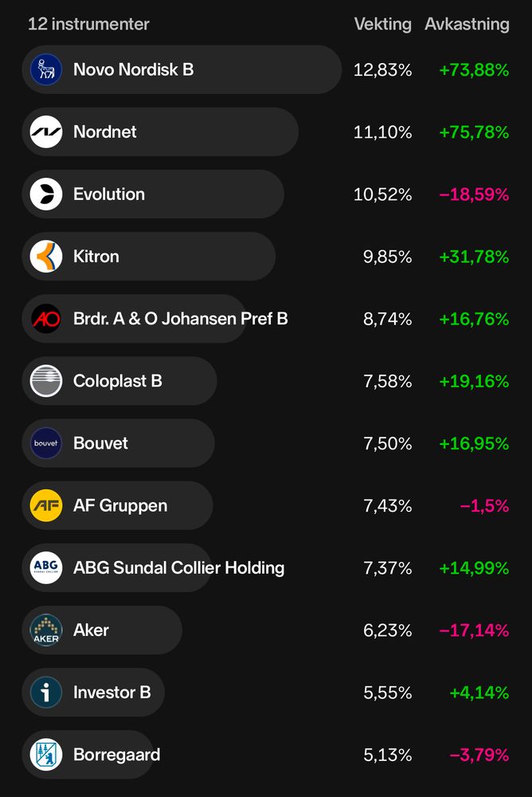Screen dimensions: 532x797
Task: Click Novo Nordisk's 12,83% weighting value
Action: coord(382,69)
